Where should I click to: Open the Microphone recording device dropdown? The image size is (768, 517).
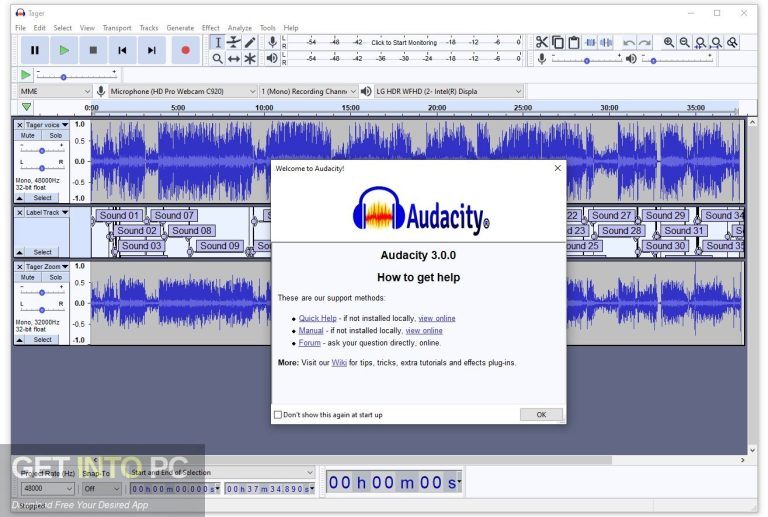tap(182, 91)
